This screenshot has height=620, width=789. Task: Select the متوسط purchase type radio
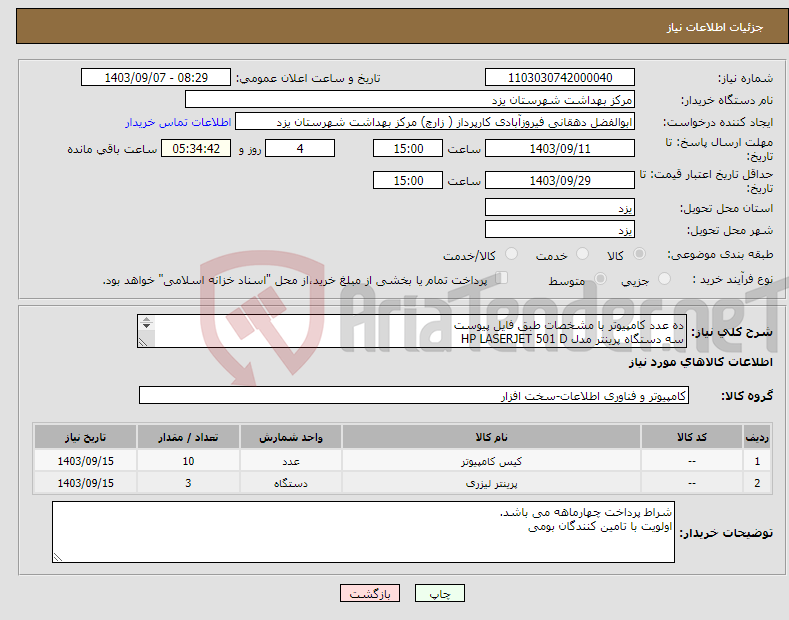click(x=600, y=278)
